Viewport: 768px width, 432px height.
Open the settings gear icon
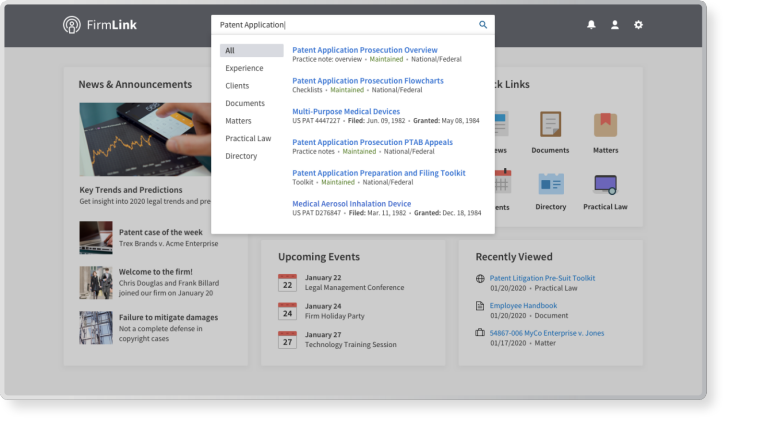639,25
